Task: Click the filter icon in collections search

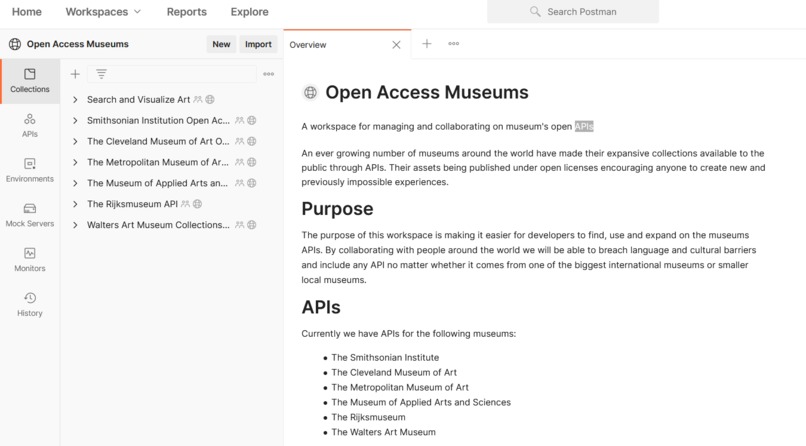Action: tap(101, 74)
